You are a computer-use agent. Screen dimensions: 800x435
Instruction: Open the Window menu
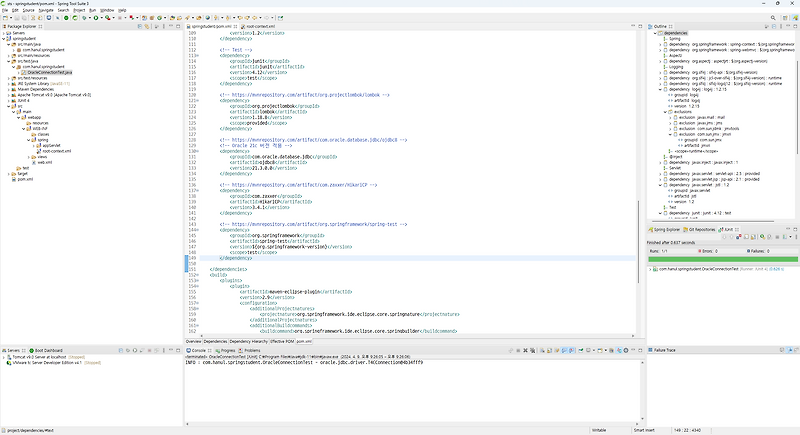107,10
